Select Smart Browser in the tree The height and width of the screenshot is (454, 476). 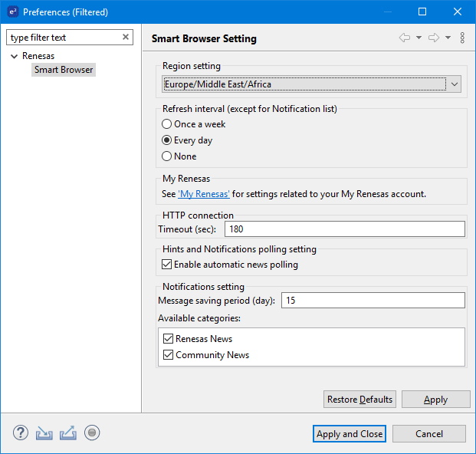click(64, 70)
